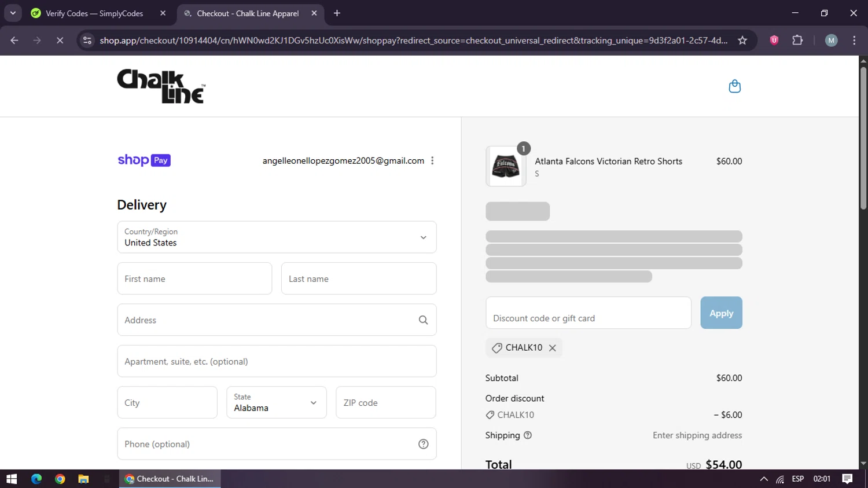Focus the City field
The height and width of the screenshot is (488, 868).
click(167, 402)
